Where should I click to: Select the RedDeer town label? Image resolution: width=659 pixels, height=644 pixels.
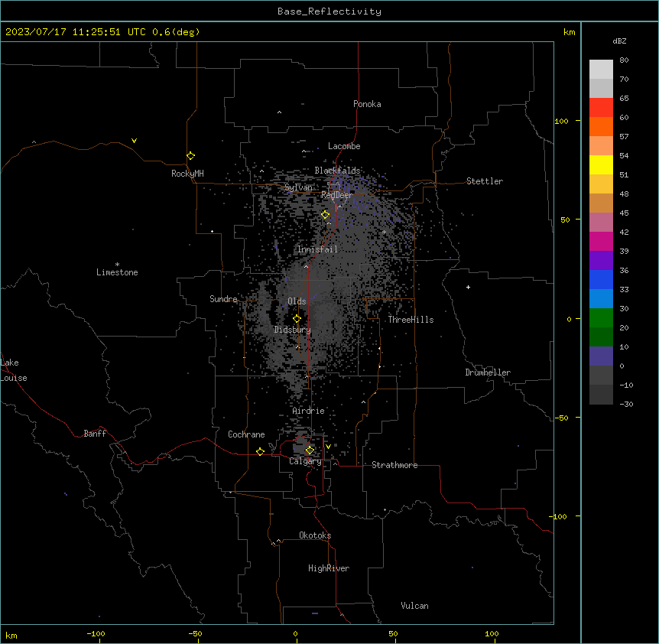click(337, 195)
